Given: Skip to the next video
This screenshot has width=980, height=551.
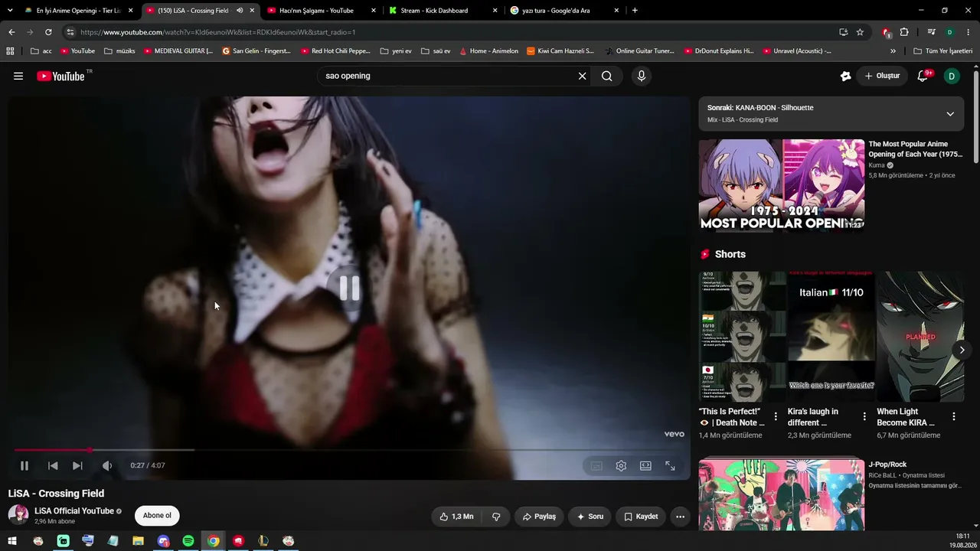Looking at the screenshot, I should (77, 465).
